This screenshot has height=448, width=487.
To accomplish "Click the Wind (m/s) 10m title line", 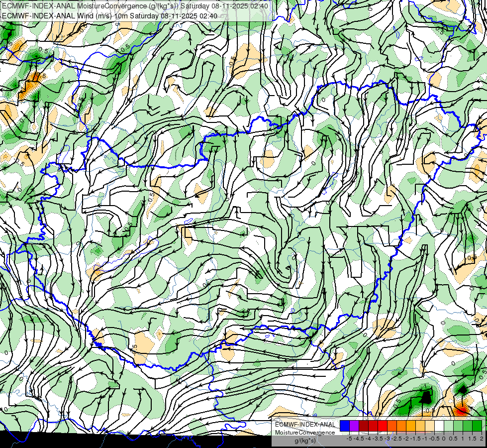I will 109,16.
